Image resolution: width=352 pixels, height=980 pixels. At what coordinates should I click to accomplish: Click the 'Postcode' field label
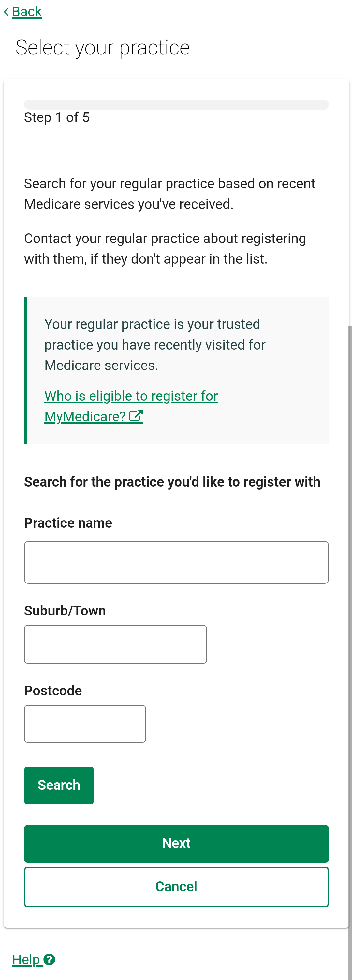pyautogui.click(x=53, y=691)
